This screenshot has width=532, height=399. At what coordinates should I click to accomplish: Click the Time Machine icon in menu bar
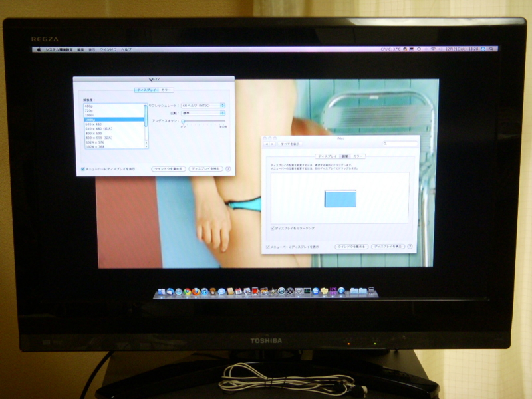(419, 49)
